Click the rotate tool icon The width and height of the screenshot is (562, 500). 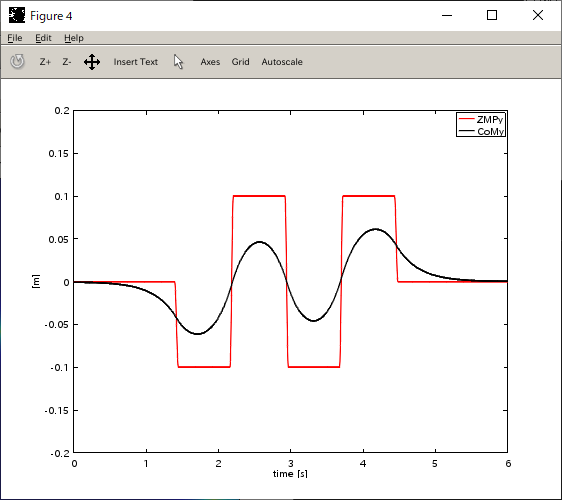click(x=17, y=62)
